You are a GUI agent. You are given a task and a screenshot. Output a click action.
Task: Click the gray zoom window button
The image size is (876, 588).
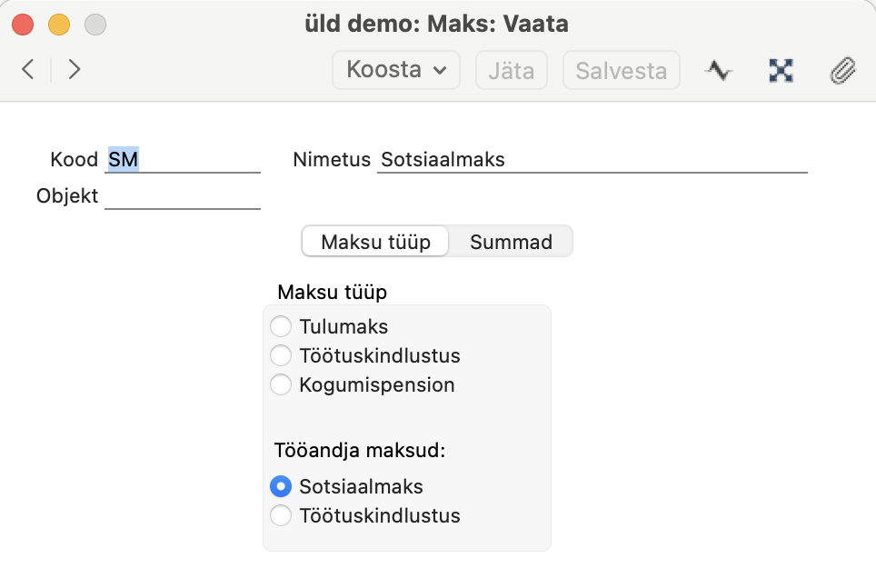(x=95, y=25)
